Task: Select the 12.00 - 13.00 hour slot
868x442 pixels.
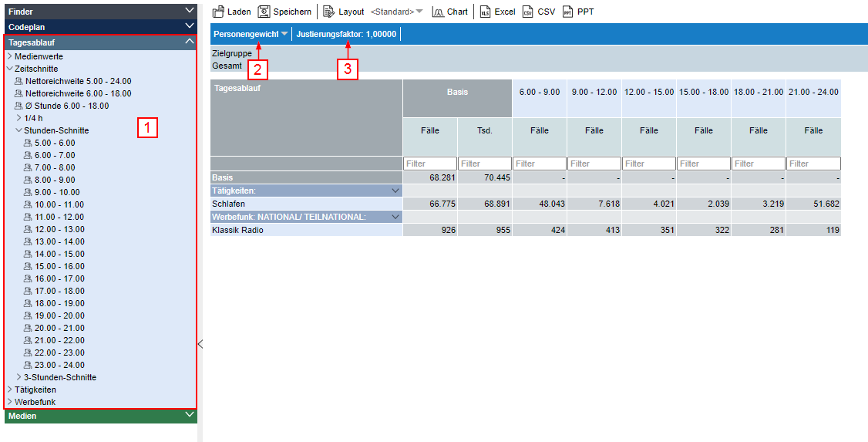Action: pyautogui.click(x=59, y=229)
